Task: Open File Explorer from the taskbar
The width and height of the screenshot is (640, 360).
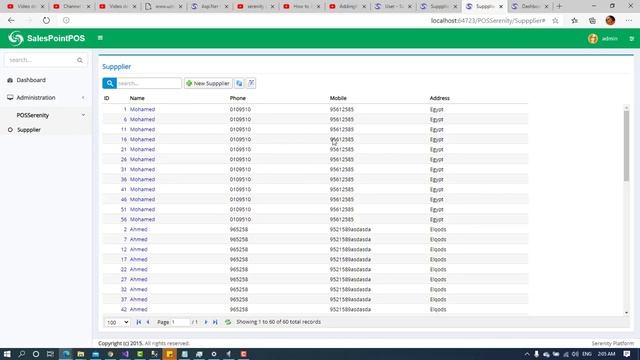Action: [80, 354]
